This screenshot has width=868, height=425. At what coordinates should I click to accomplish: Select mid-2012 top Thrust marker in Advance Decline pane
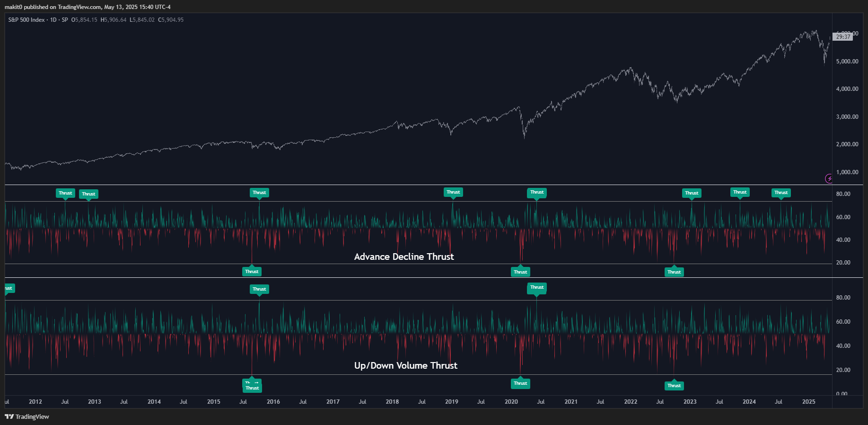pos(65,193)
